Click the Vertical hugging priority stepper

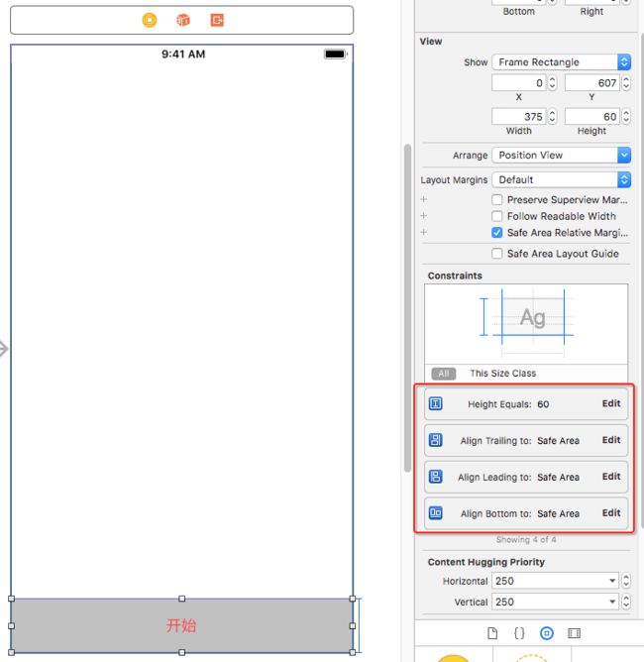click(x=626, y=602)
